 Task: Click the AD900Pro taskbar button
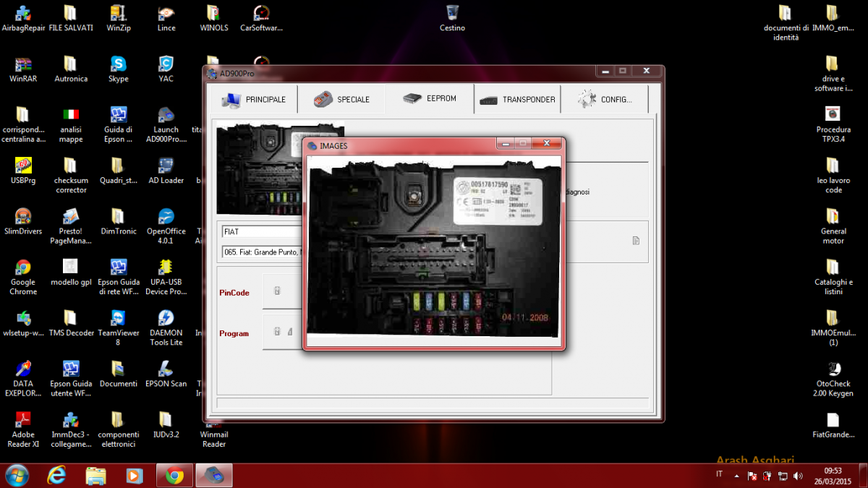214,476
